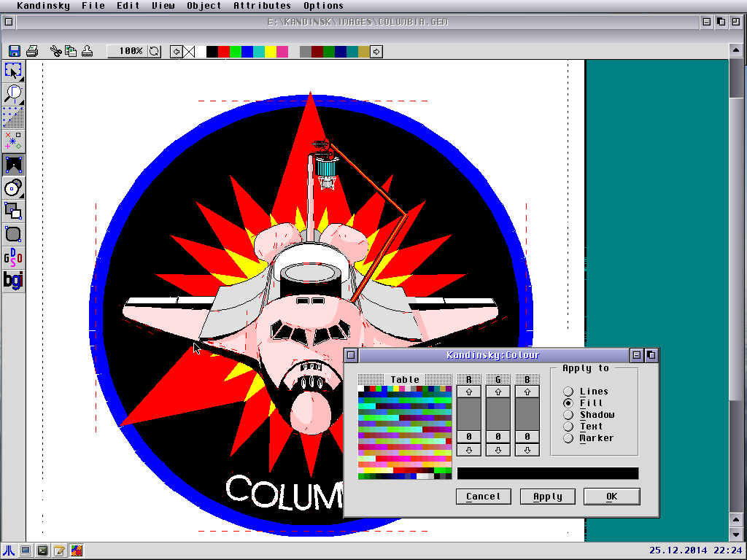The image size is (747, 560).
Task: Select the grid dots tool
Action: [x=13, y=117]
